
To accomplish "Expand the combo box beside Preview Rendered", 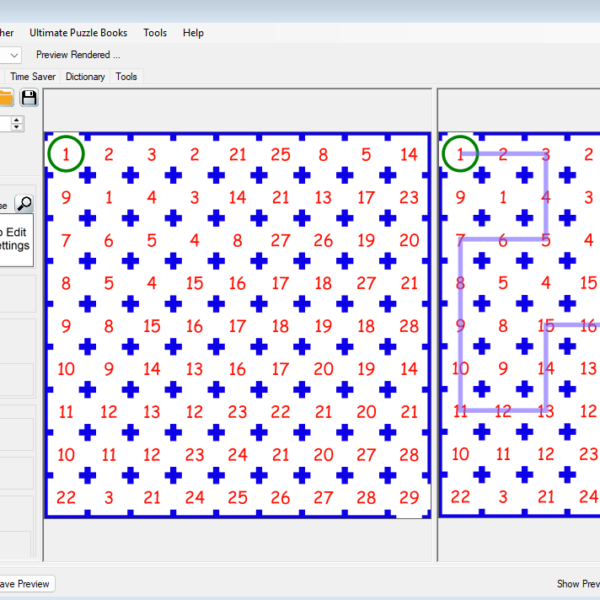I will tap(13, 55).
